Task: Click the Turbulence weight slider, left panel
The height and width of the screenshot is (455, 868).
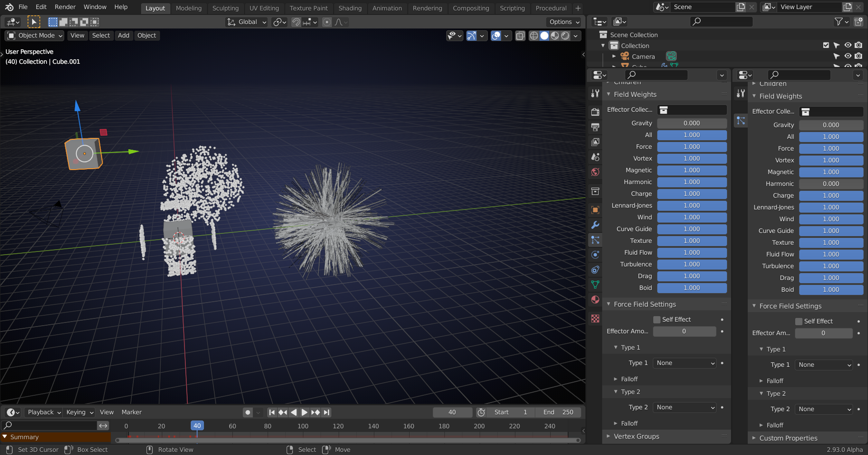Action: point(691,265)
